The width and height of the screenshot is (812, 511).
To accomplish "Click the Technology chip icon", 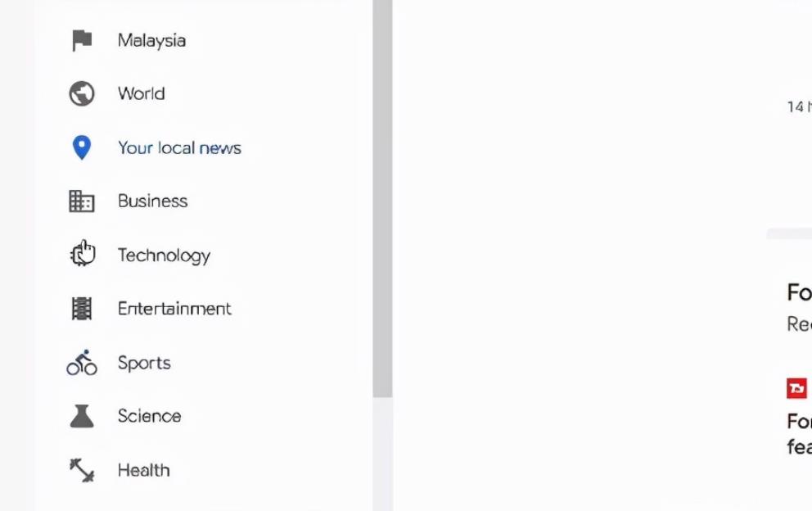I will 82,255.
